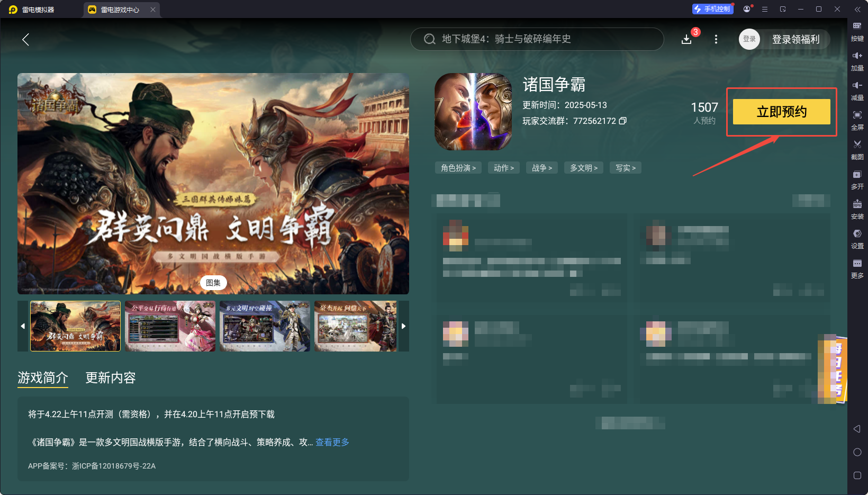Viewport: 868px width, 495px height.
Task: Select the 游戏简介 tab
Action: coord(43,378)
